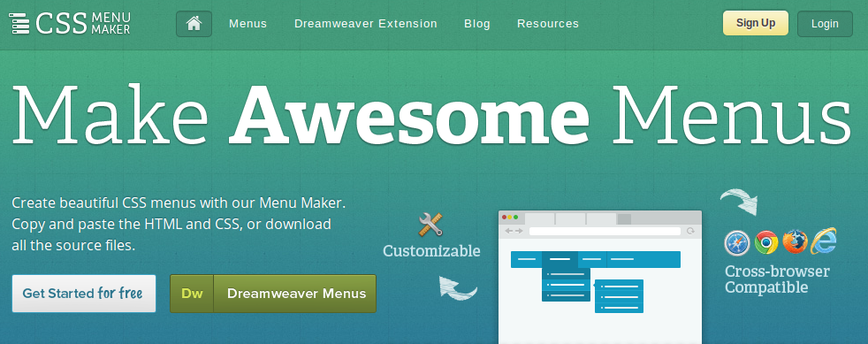Open the Resources nav item
This screenshot has width=868, height=344.
click(x=548, y=24)
